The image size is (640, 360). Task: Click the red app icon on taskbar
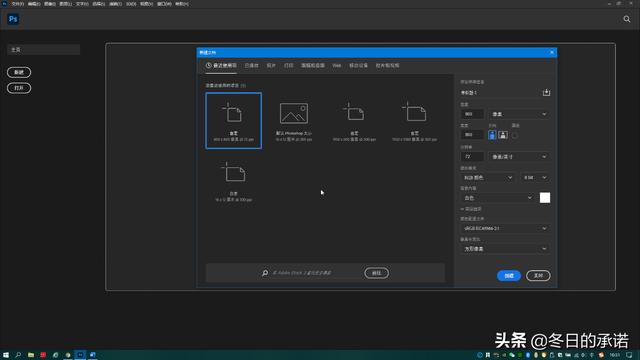click(x=43, y=355)
